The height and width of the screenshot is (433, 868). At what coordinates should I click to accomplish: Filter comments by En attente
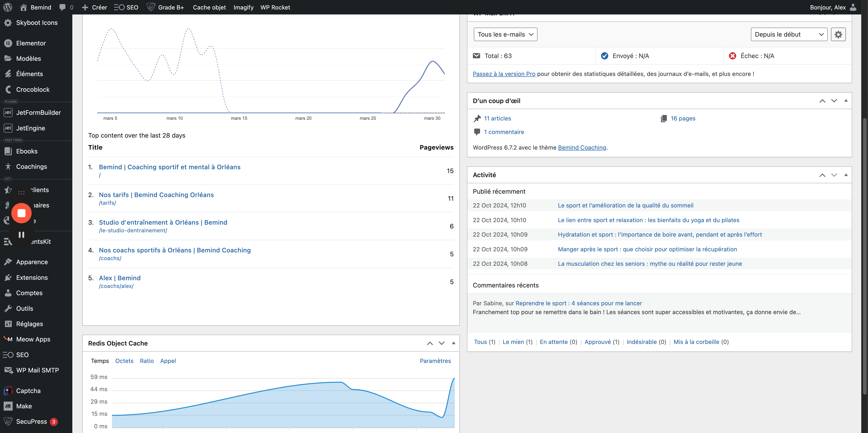point(554,342)
